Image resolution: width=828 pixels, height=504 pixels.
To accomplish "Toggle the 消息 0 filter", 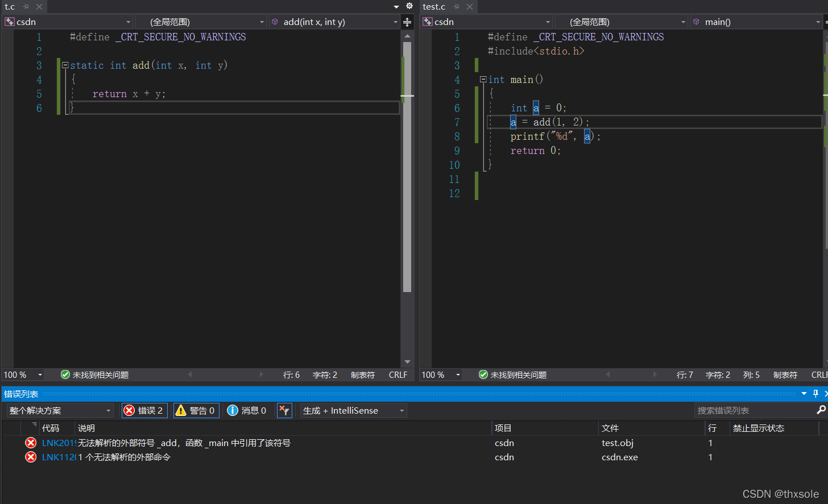I will (247, 410).
